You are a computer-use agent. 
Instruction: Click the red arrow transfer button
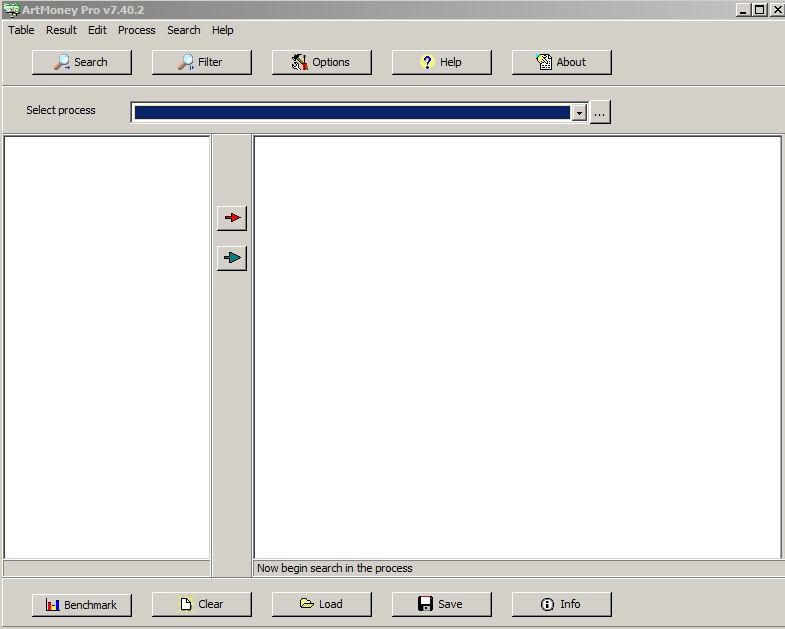tap(232, 218)
